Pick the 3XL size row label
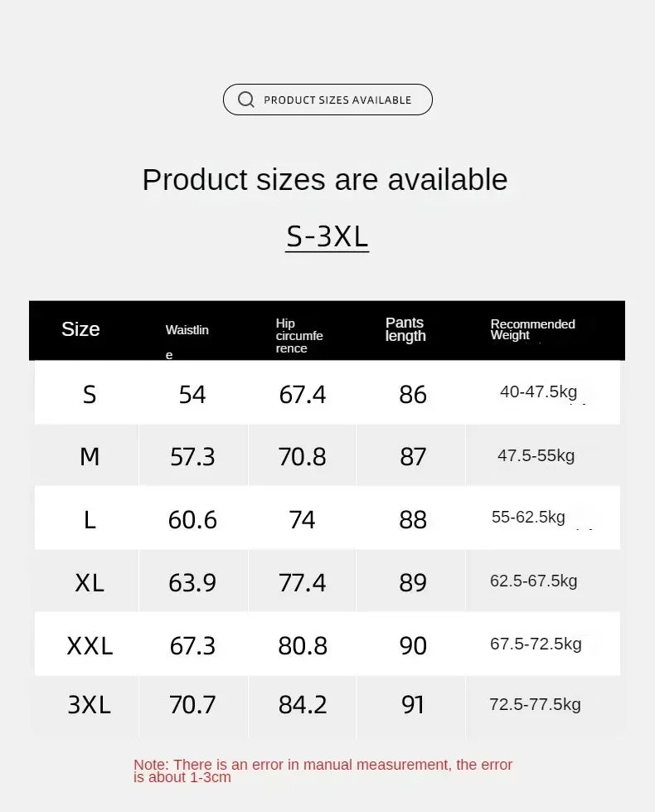The height and width of the screenshot is (812, 655). coord(89,705)
